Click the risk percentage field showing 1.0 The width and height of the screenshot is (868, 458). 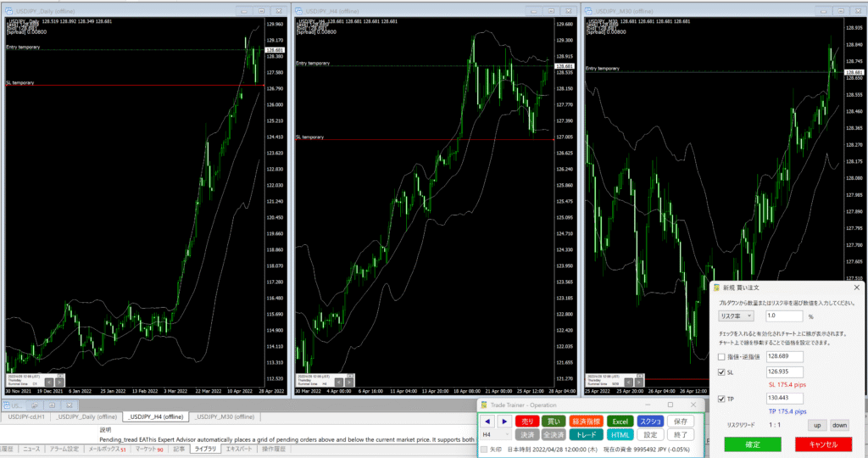click(784, 316)
